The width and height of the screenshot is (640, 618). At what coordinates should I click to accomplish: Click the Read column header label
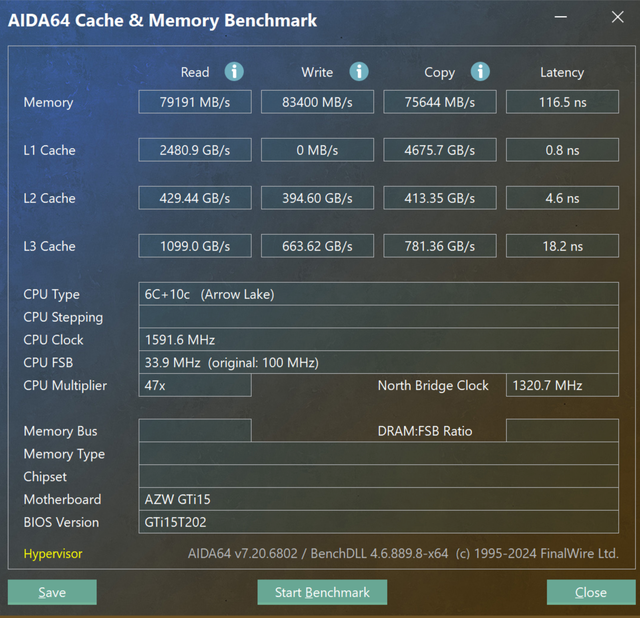[195, 72]
